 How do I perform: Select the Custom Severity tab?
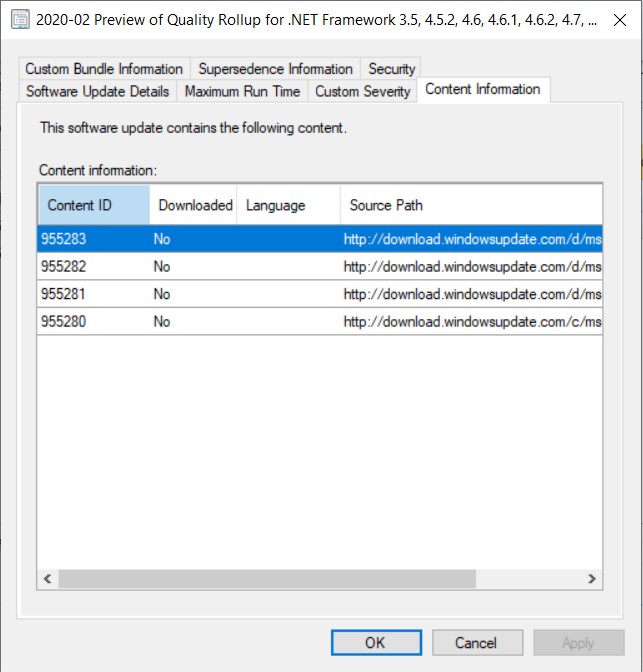click(362, 91)
